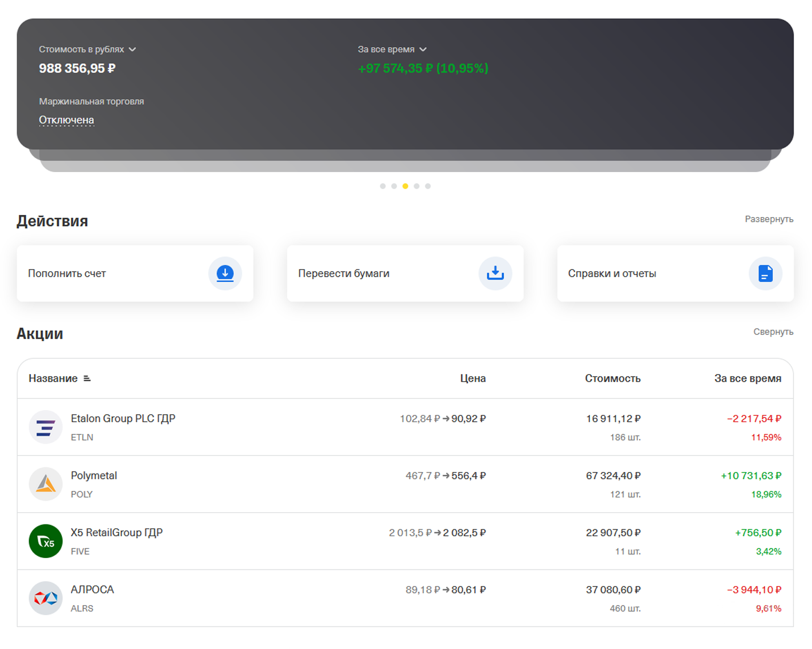Select the active yellow carousel dot
The image size is (812, 649).
(405, 186)
